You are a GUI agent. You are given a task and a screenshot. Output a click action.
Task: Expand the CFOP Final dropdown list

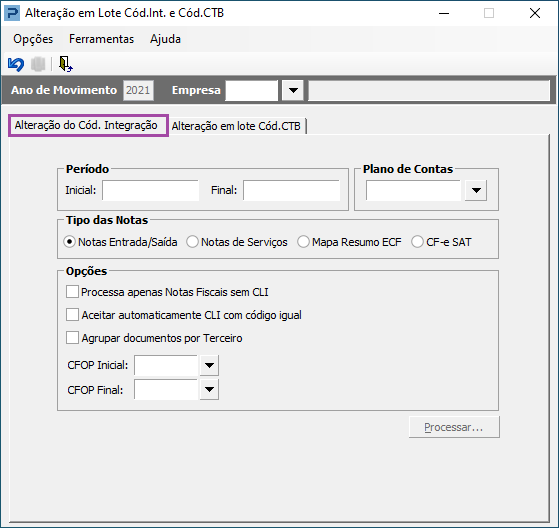209,389
